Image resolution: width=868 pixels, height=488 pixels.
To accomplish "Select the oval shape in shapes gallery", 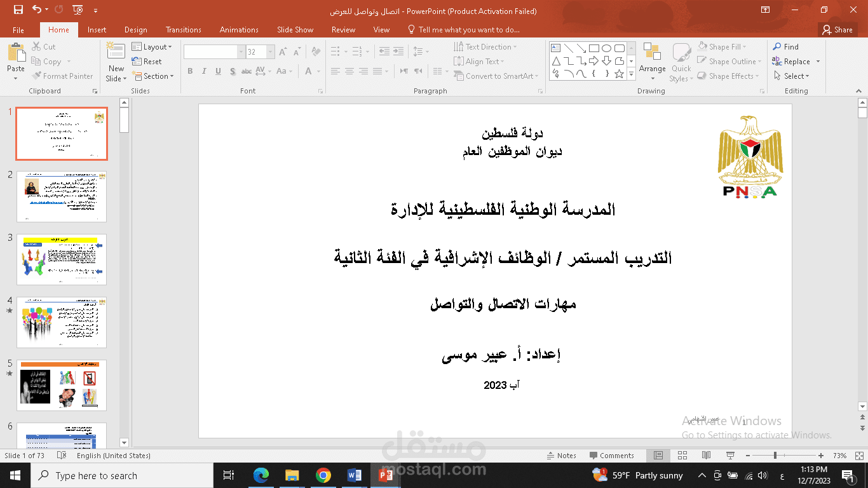I will pos(606,48).
